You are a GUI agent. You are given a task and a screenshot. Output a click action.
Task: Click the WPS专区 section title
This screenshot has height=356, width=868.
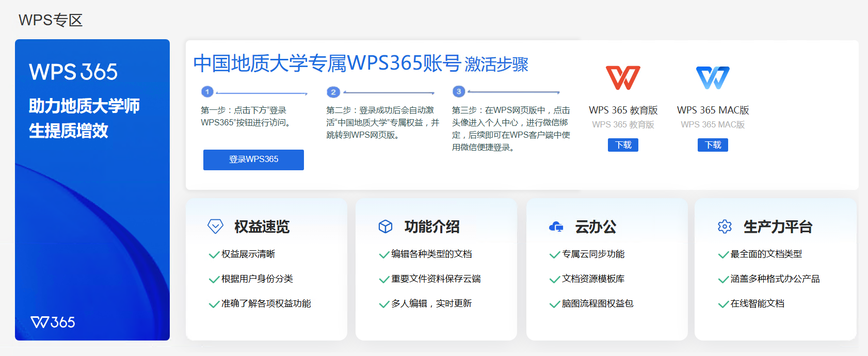coord(51,20)
